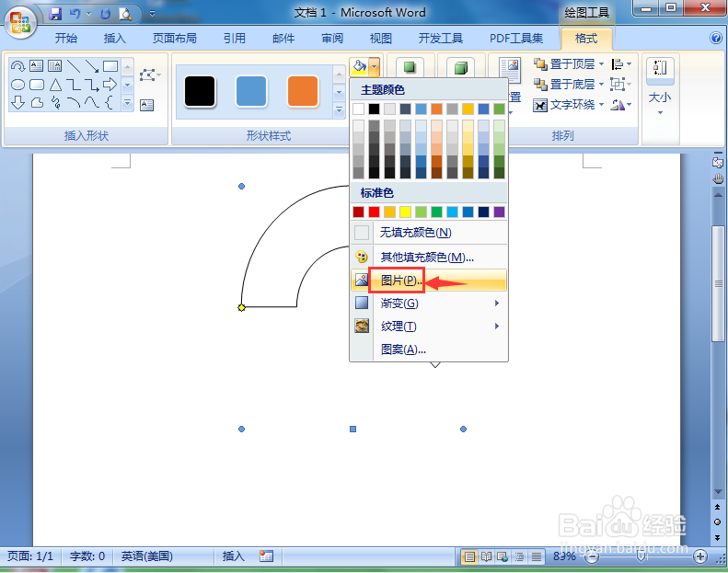The height and width of the screenshot is (573, 728).
Task: Click Bring to Front button
Action: [x=564, y=64]
